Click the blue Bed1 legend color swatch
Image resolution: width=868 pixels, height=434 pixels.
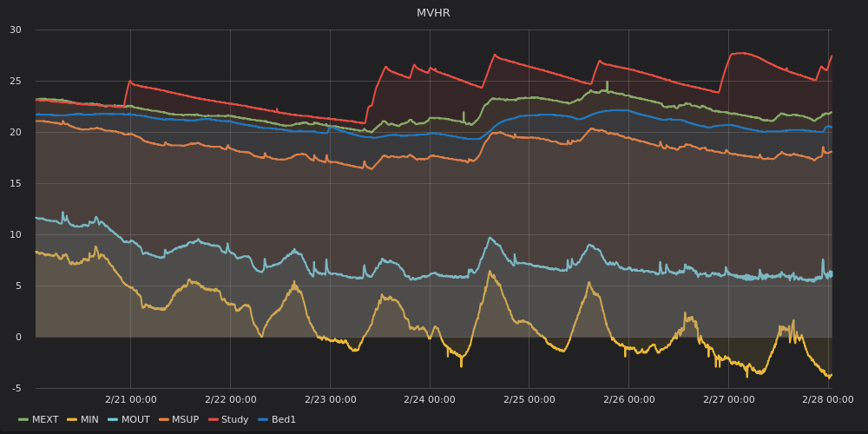coord(264,420)
